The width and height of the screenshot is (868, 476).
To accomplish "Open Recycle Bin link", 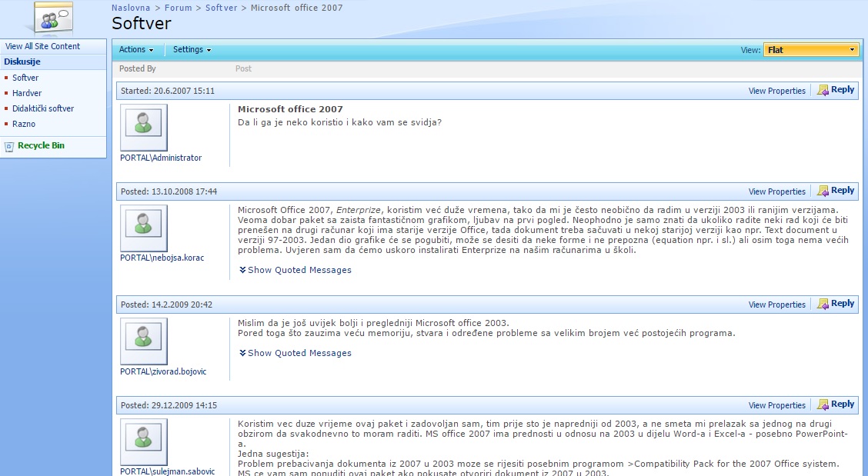I will coord(41,145).
